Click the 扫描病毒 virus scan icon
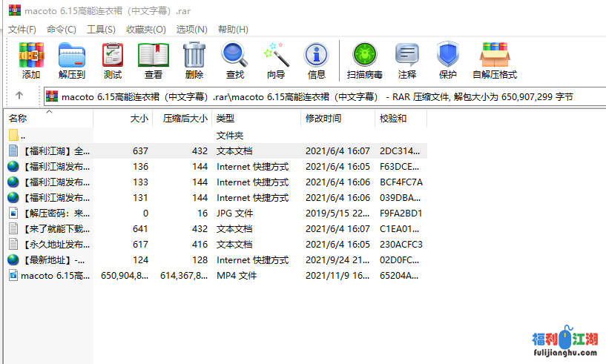This screenshot has width=606, height=364. click(365, 59)
